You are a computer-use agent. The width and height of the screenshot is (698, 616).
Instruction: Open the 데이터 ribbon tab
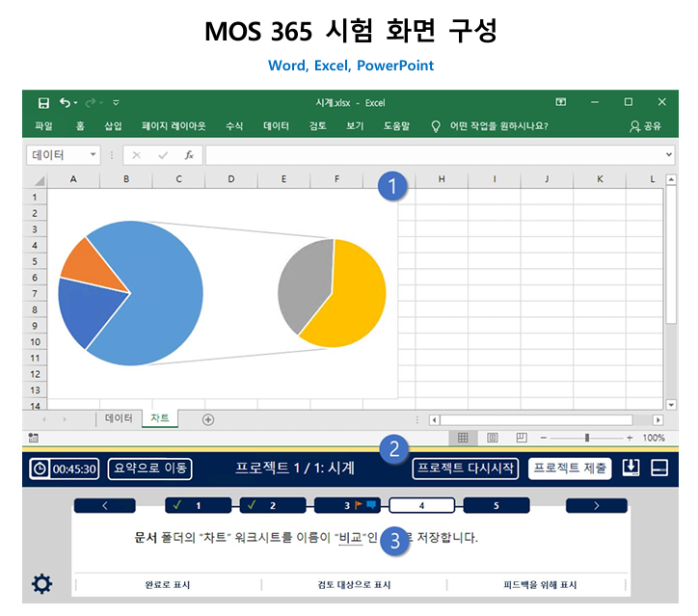pos(276,126)
